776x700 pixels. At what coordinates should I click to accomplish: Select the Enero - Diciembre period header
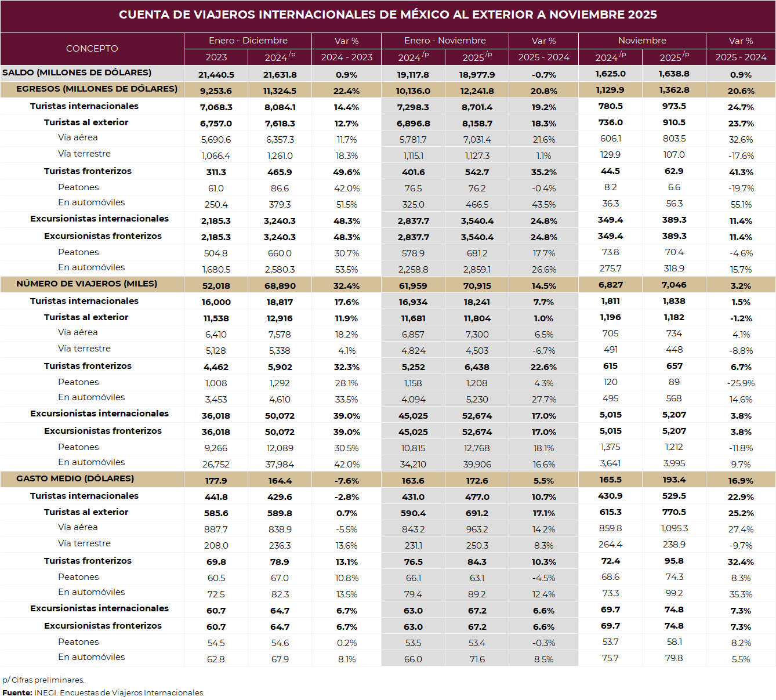click(248, 41)
